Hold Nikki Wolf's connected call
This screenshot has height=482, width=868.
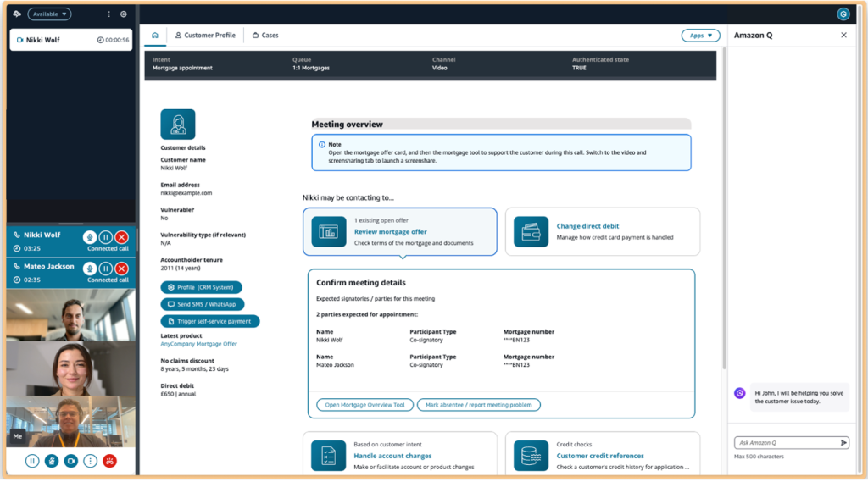pyautogui.click(x=106, y=237)
